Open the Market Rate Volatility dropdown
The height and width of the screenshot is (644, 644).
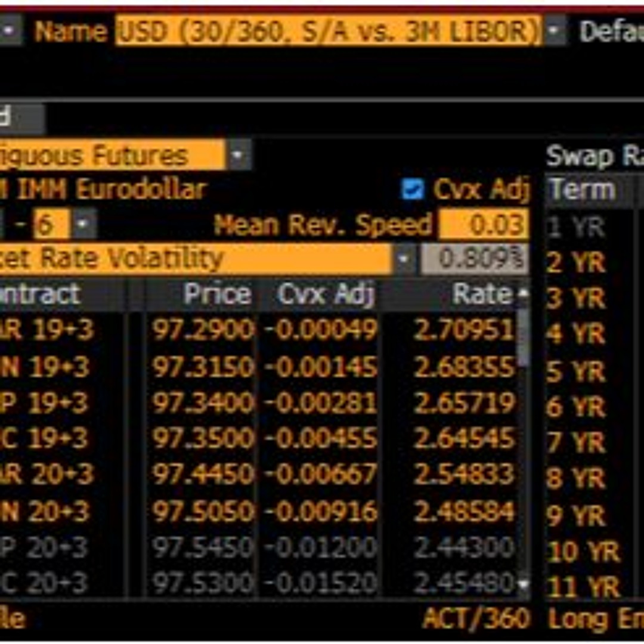(x=404, y=259)
